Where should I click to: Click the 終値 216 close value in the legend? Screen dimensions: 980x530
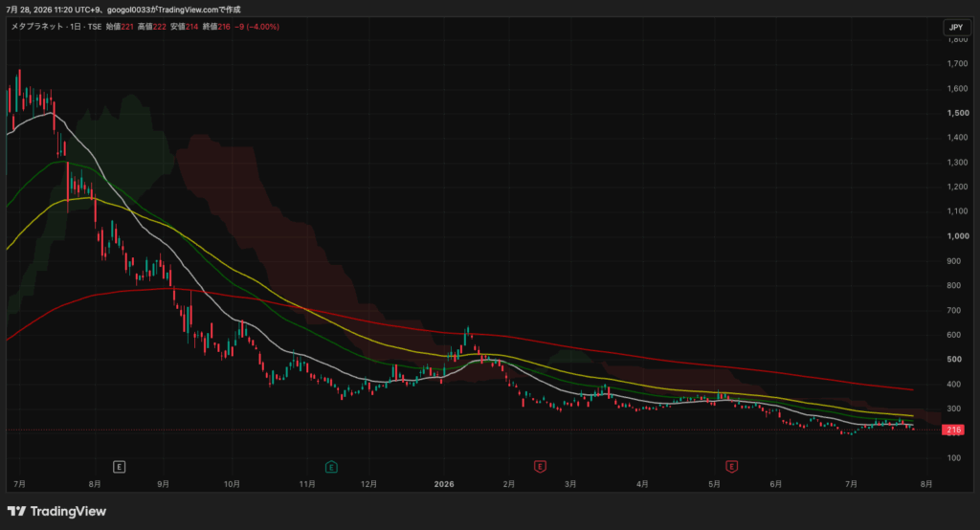(216, 27)
